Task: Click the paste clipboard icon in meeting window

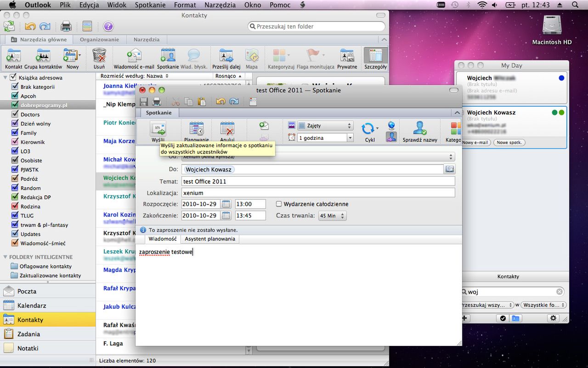Action: (x=201, y=102)
